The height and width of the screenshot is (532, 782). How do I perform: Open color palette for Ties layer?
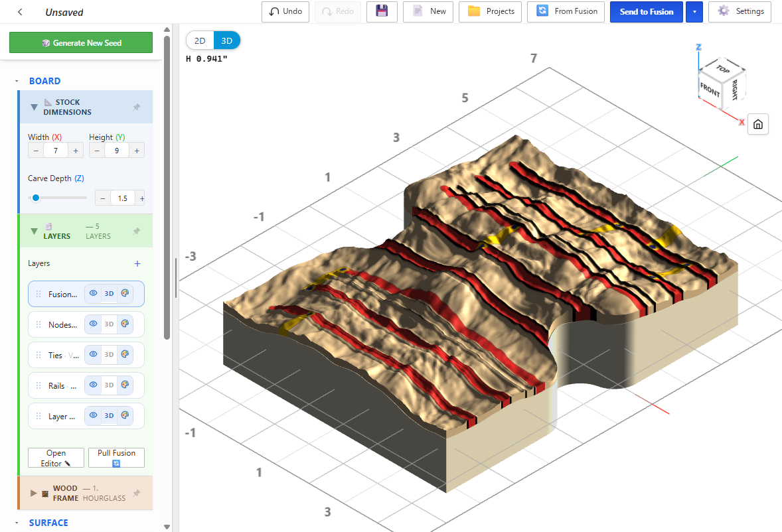(125, 355)
